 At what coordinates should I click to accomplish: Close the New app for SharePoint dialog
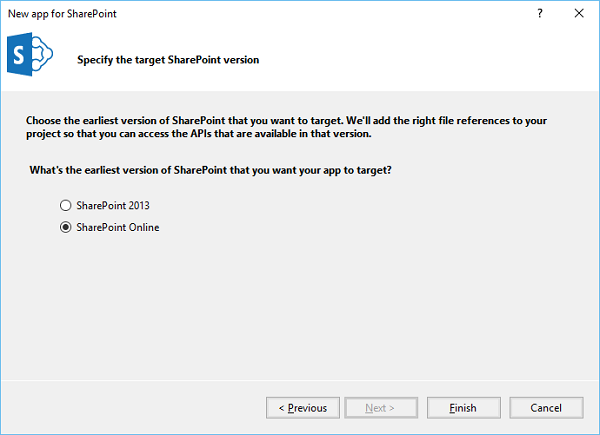coord(579,15)
